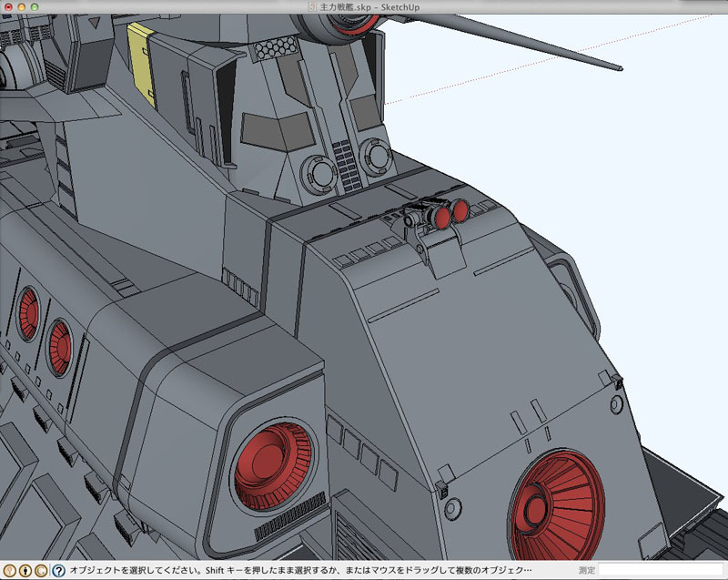The image size is (728, 580).
Task: Click the measurement input field
Action: click(660, 571)
